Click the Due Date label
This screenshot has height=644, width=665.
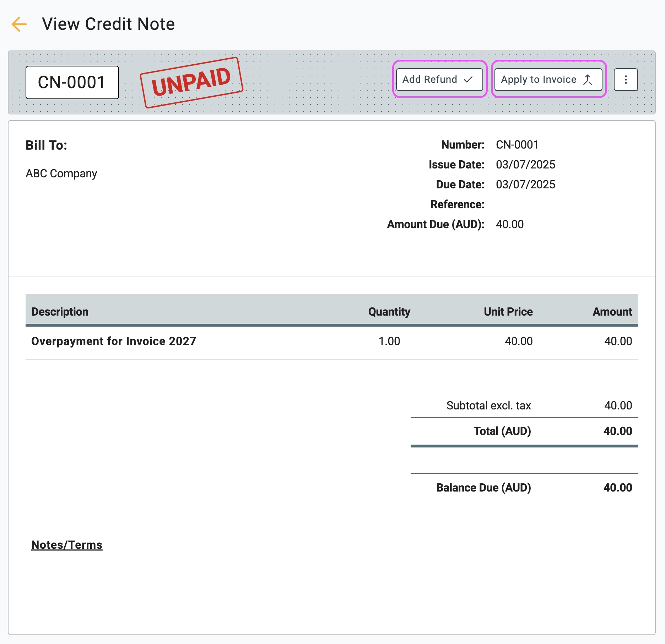coord(460,184)
